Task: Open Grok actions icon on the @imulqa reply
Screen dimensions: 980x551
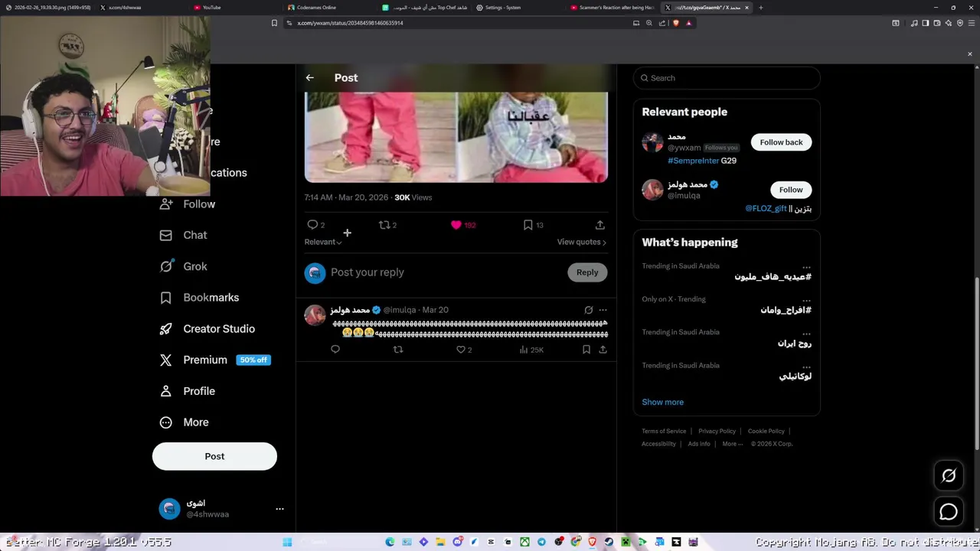Action: click(588, 310)
